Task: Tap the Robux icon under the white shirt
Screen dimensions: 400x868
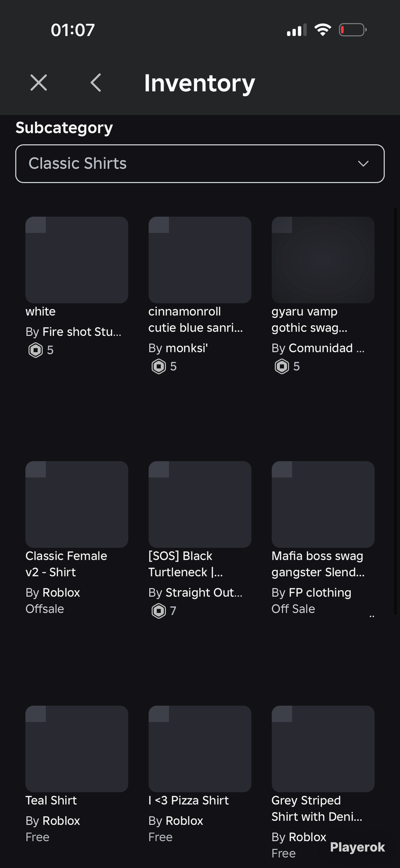Action: (36, 350)
